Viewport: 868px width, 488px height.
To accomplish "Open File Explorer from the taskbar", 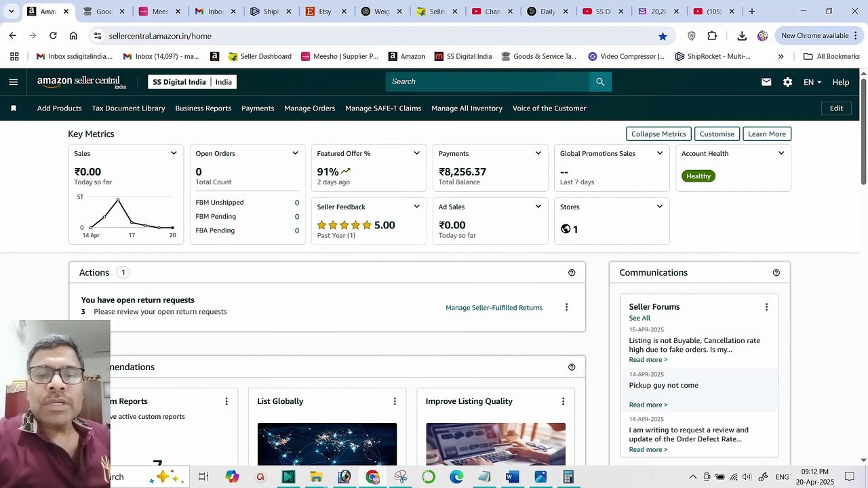I will tap(316, 477).
